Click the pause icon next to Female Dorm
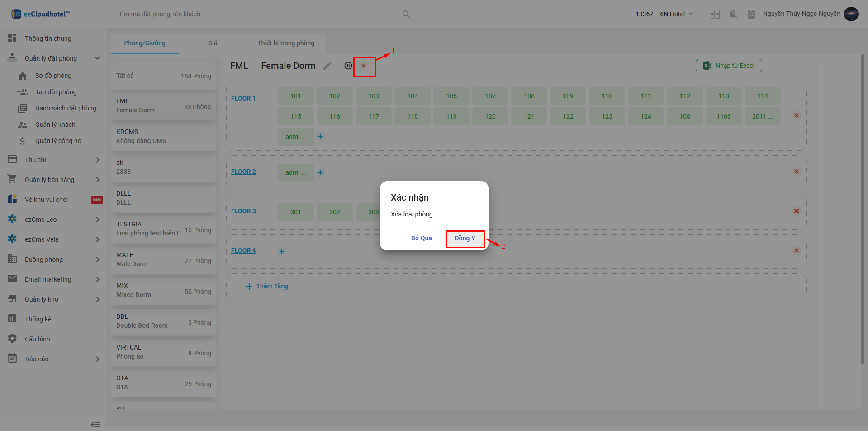The height and width of the screenshot is (431, 868). 348,66
